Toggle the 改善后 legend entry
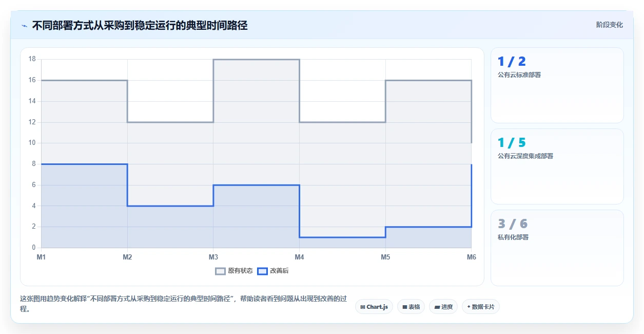644x334 pixels. [273, 271]
